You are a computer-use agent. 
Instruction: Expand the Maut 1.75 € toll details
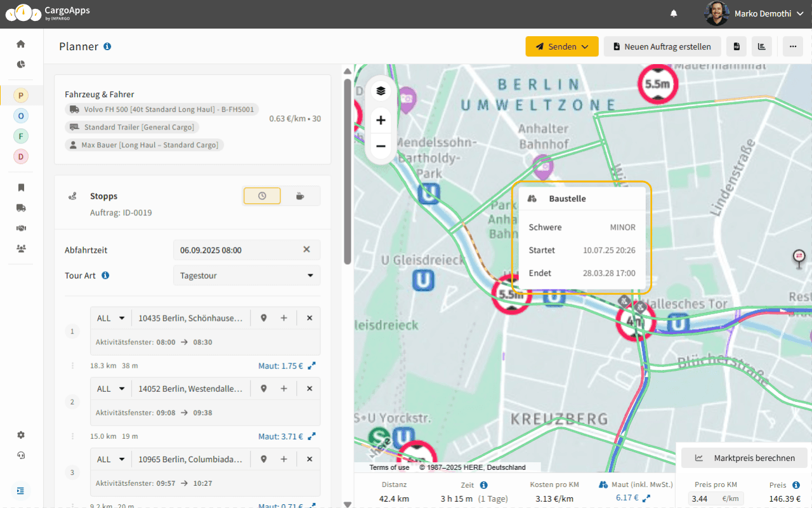pyautogui.click(x=311, y=366)
